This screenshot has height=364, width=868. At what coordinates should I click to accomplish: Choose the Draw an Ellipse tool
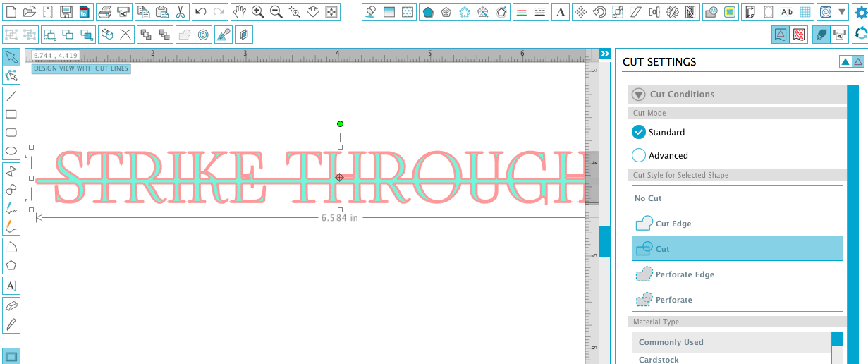(x=11, y=151)
